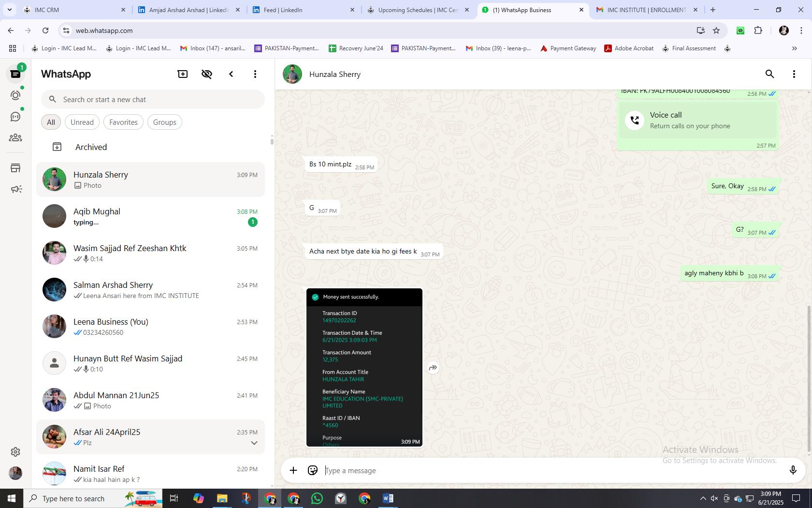The image size is (812, 508).
Task: Open Word from the Windows taskbar
Action: (x=388, y=498)
